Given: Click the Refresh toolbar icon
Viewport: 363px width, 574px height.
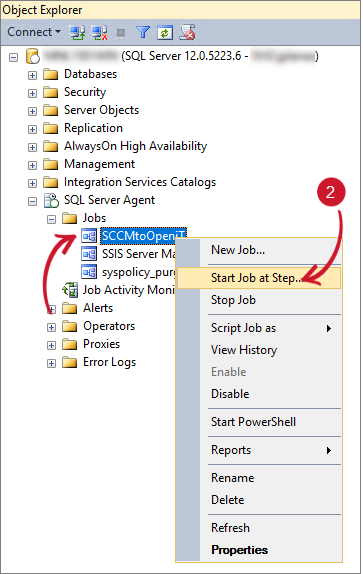Looking at the screenshot, I should [165, 33].
